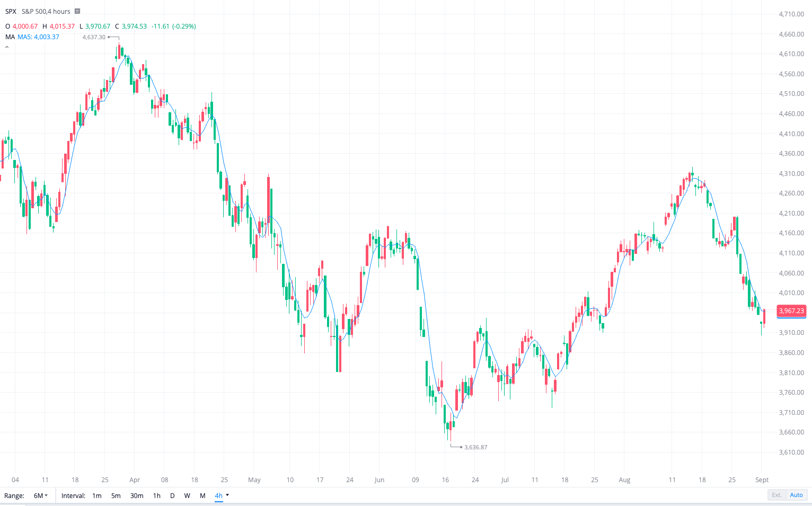Click the high price marker 4,637.30
The width and height of the screenshot is (812, 506).
93,37
